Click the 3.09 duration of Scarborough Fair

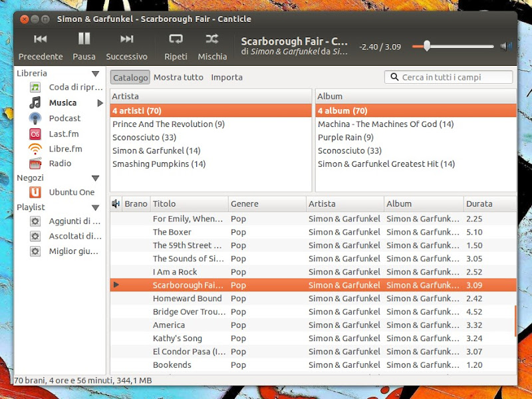(x=474, y=285)
